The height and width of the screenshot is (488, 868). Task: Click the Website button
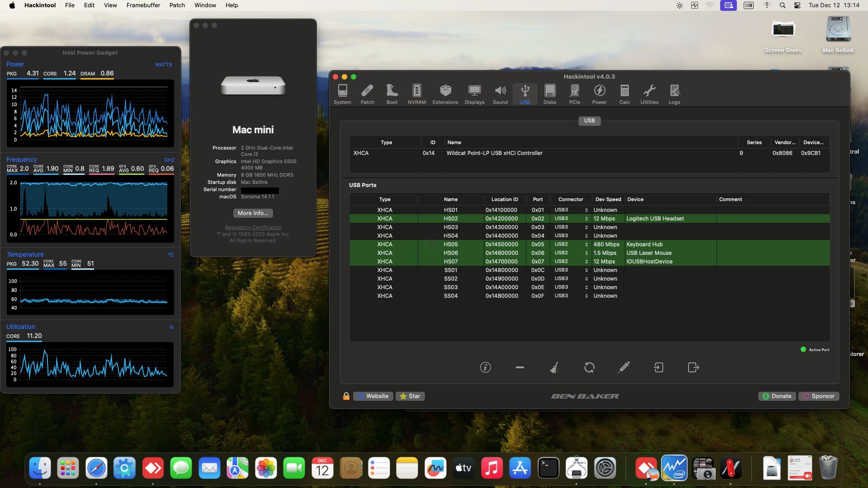[373, 396]
